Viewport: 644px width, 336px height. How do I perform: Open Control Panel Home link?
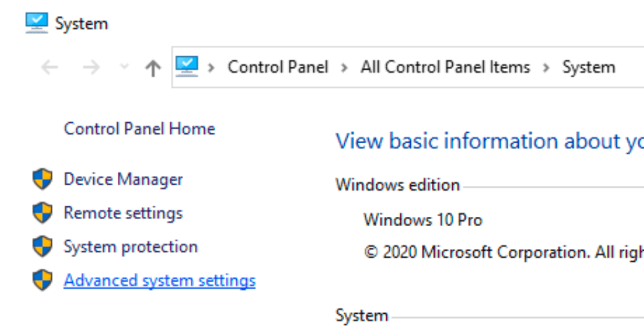point(139,128)
